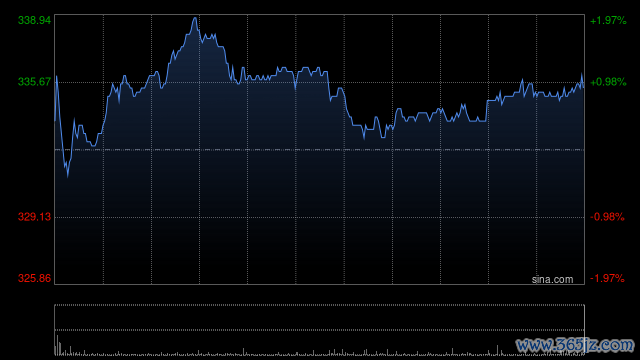Screen dimensions: 640x360
Task: Click the 335.67 price axis label
Action: pyautogui.click(x=34, y=82)
